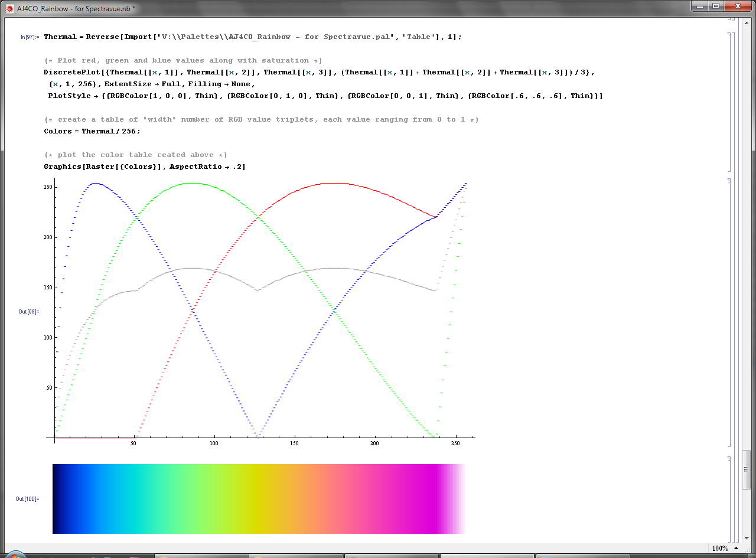Click the In[97] cell label

30,37
